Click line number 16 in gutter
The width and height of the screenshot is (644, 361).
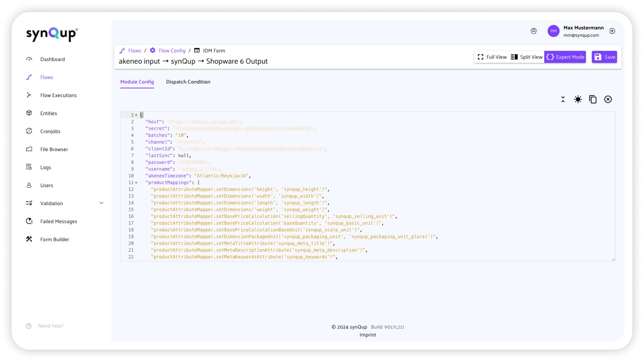(131, 216)
